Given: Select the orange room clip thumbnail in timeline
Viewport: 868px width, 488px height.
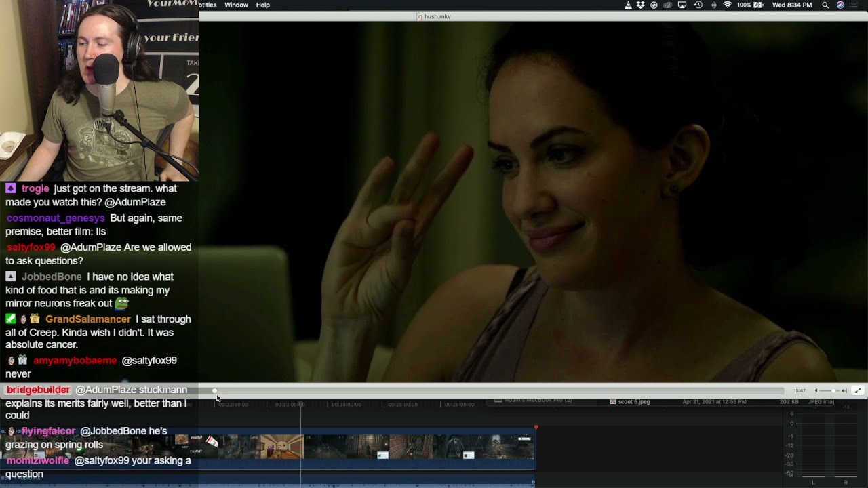Looking at the screenshot, I should 281,447.
